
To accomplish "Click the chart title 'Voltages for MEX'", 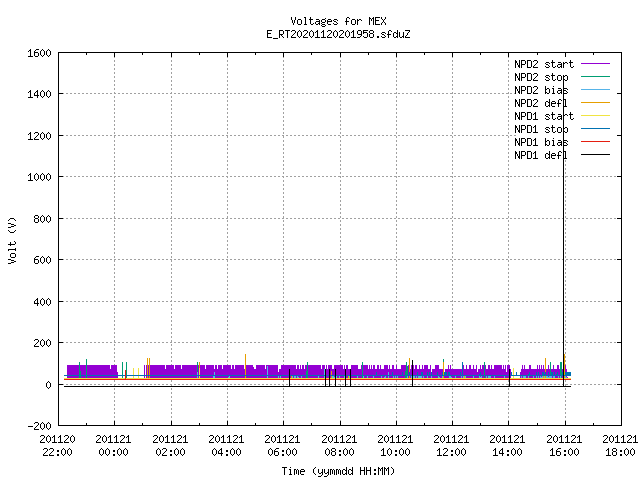I will (338, 21).
